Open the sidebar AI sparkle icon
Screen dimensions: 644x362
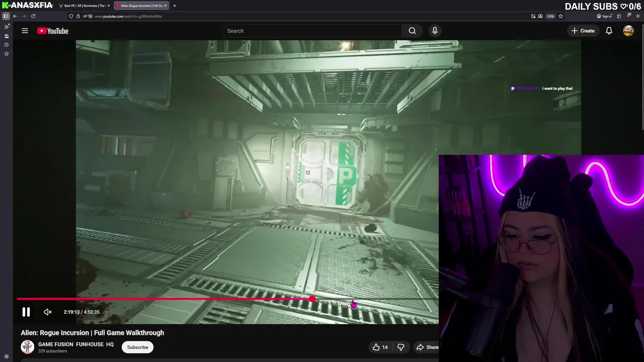tap(7, 27)
